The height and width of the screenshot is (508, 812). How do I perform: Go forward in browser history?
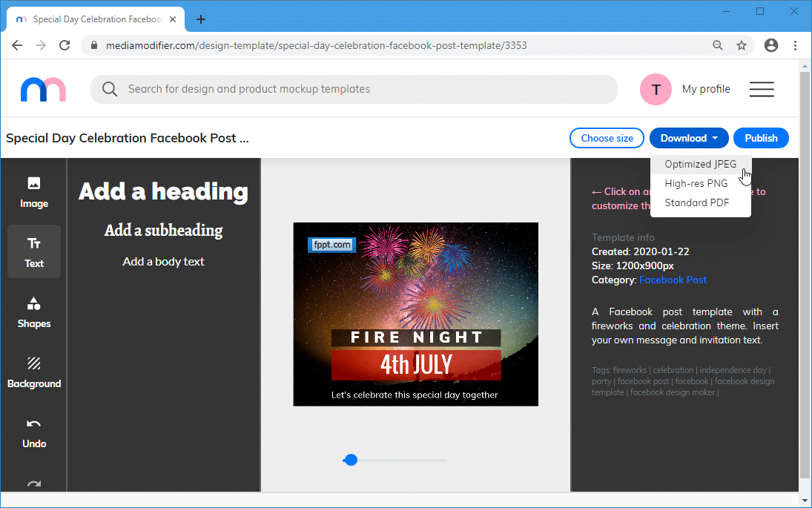coord(41,45)
